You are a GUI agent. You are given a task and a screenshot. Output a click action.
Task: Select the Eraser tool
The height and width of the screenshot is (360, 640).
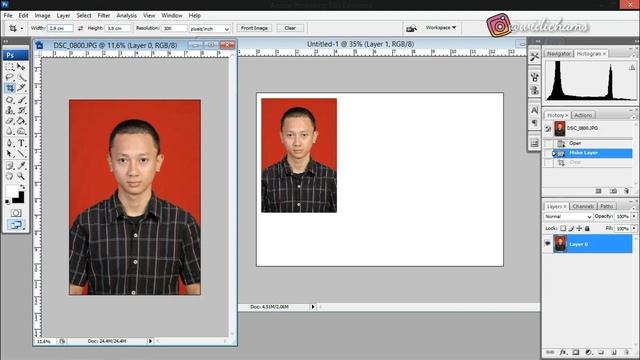pos(9,121)
